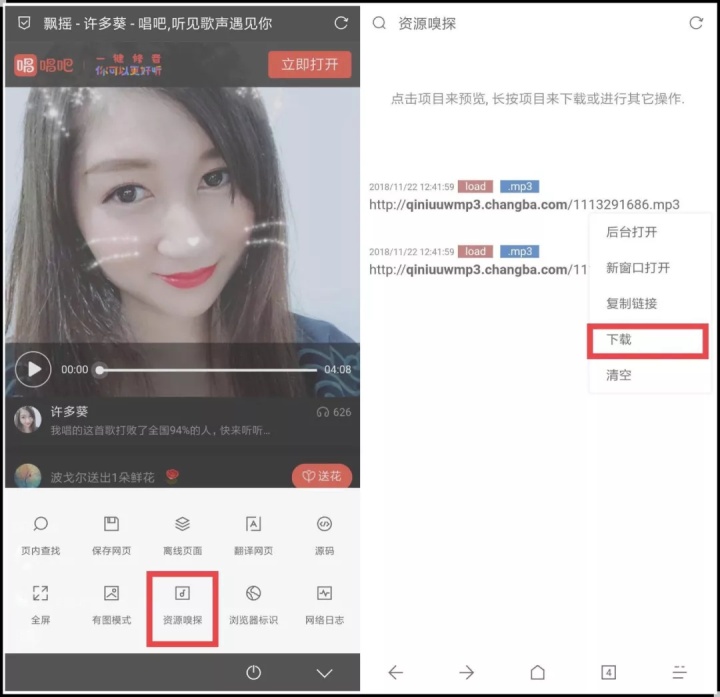Open the second changba mp3 link
720x697 pixels.
point(478,270)
